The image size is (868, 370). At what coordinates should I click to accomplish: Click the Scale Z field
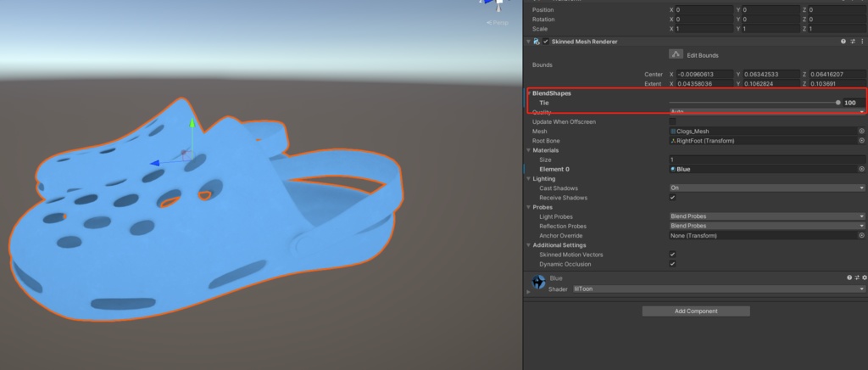[x=836, y=29]
